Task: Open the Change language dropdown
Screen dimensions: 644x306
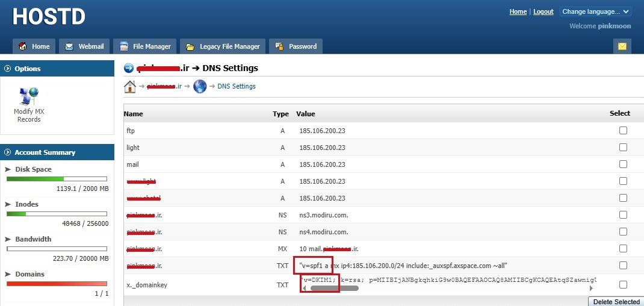Action: tap(595, 11)
